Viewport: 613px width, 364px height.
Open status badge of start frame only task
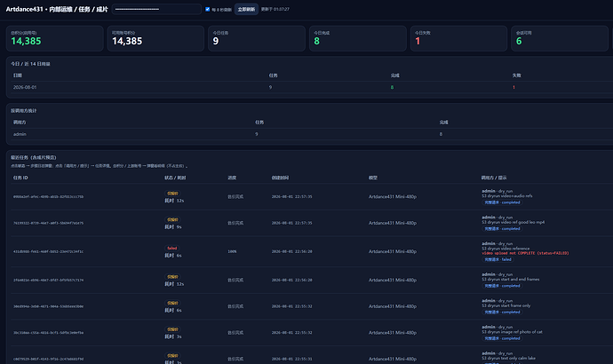[x=172, y=303]
